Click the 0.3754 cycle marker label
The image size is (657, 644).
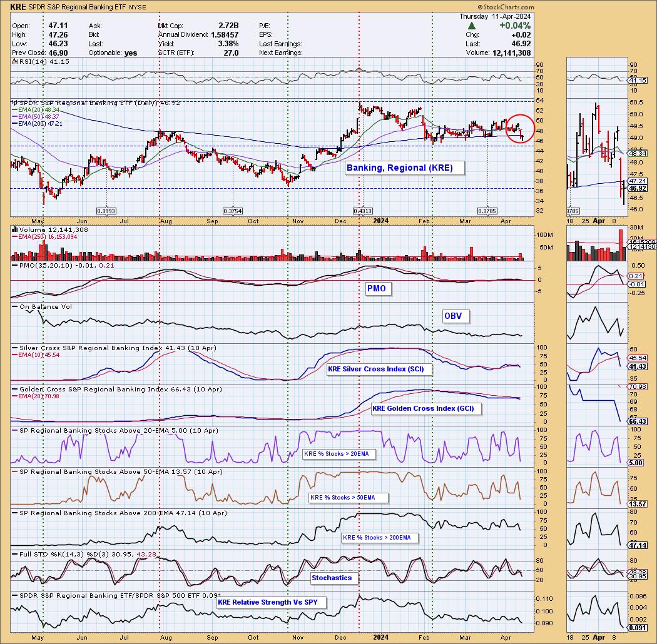[233, 211]
